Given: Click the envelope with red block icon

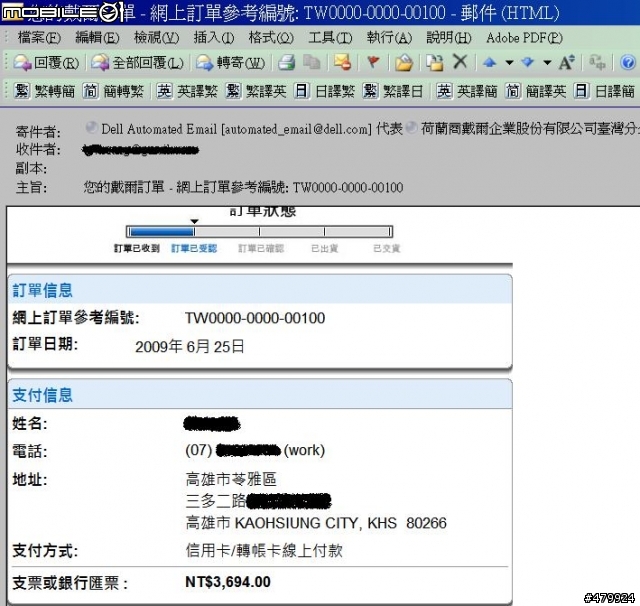Looking at the screenshot, I should pos(342,62).
